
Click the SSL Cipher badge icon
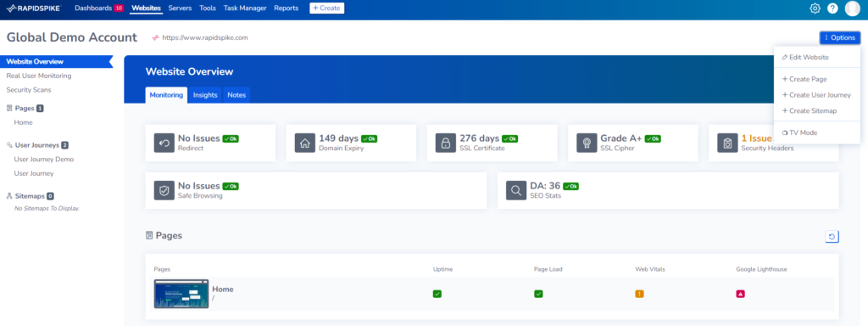pyautogui.click(x=587, y=143)
